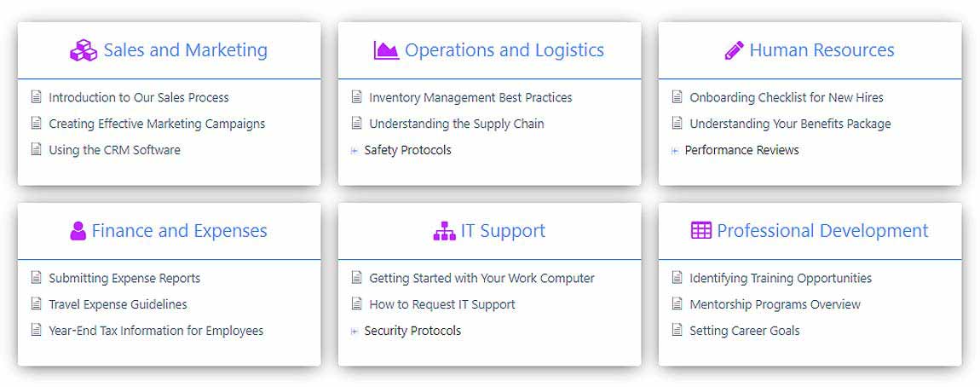Expand the Performance Reviews subcategory
Viewport: 980px width, 387px height.
click(x=675, y=151)
